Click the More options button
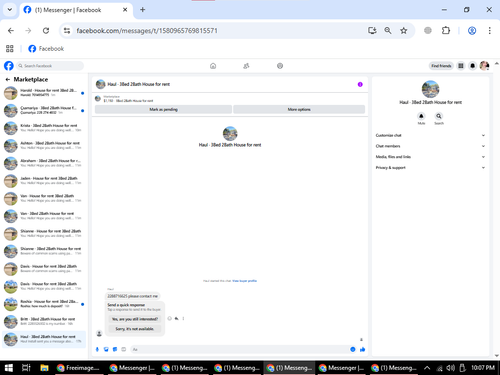Image resolution: width=500 pixels, height=375 pixels. pyautogui.click(x=299, y=109)
